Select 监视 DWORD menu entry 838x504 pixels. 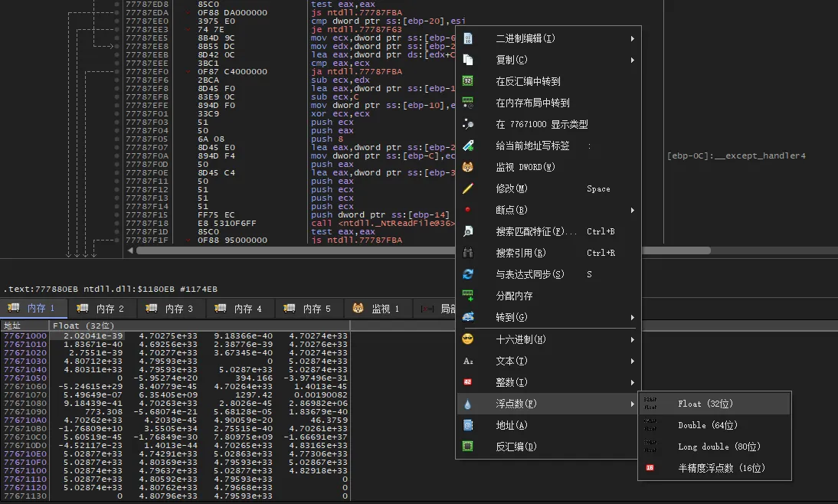coord(548,167)
